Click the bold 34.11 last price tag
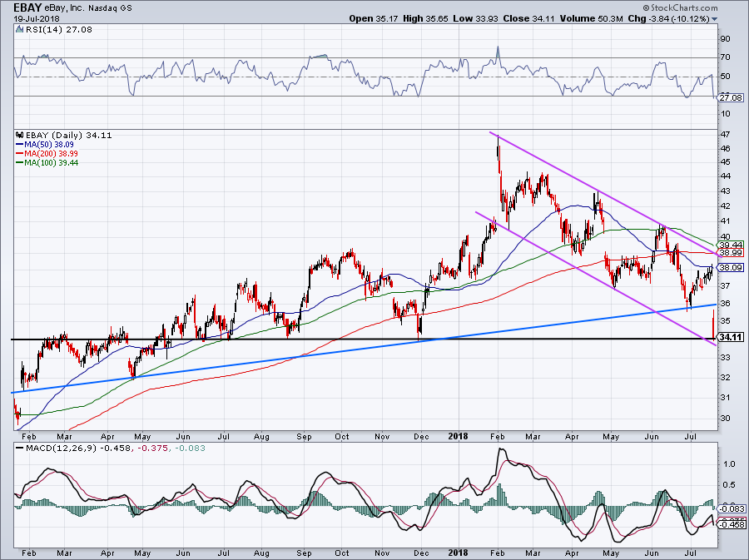This screenshot has width=749, height=560. click(x=731, y=337)
